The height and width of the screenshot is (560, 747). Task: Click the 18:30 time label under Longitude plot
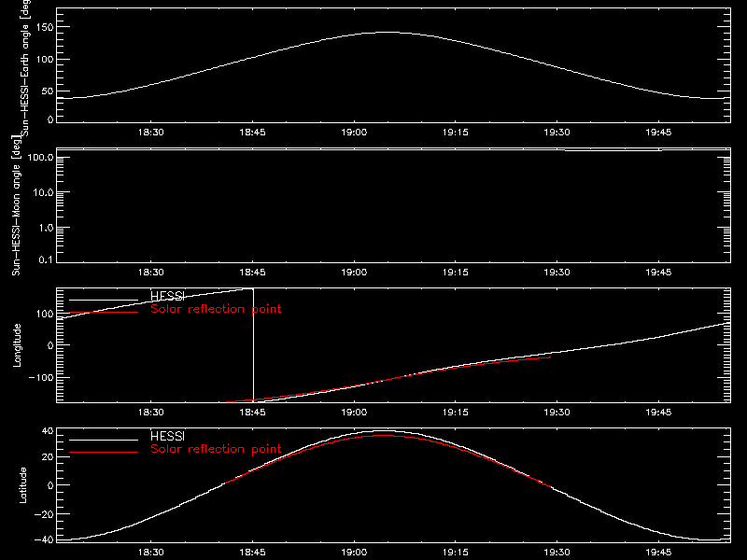click(151, 413)
